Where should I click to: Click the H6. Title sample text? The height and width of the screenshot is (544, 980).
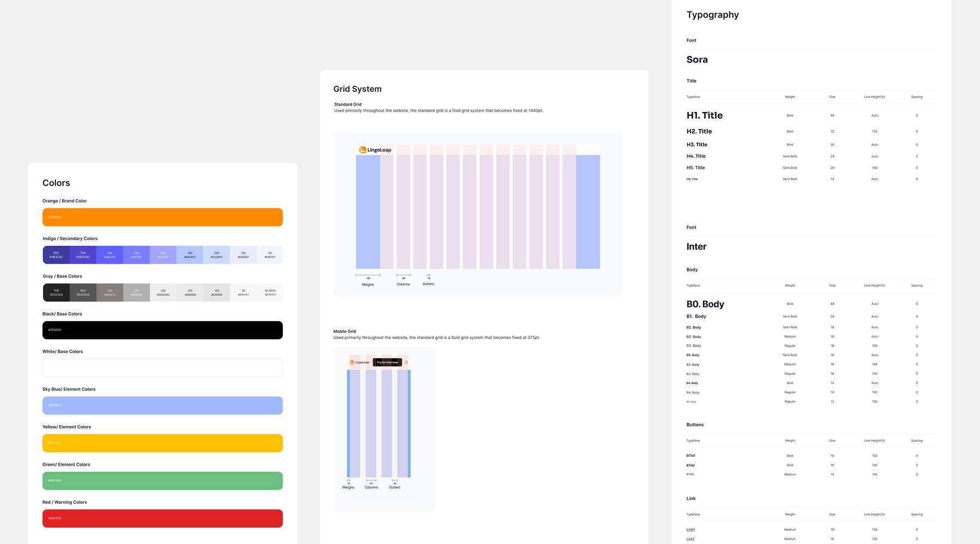point(692,179)
